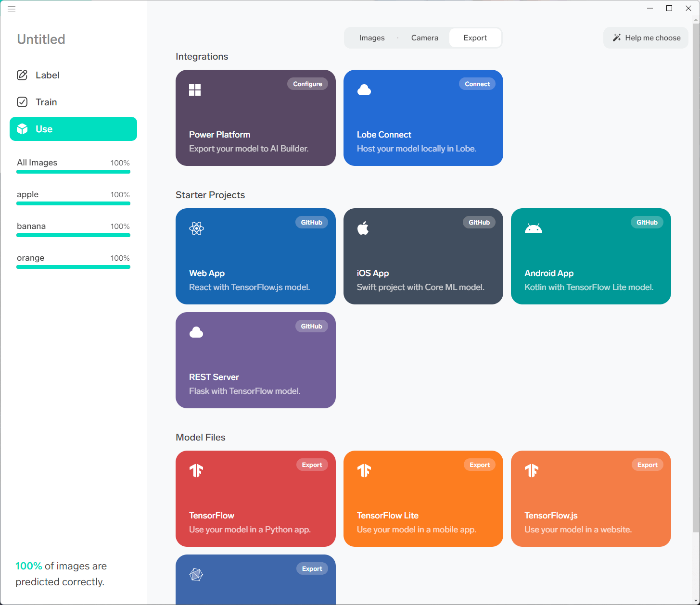This screenshot has width=700, height=605.
Task: Click the Use cube icon
Action: [x=22, y=129]
